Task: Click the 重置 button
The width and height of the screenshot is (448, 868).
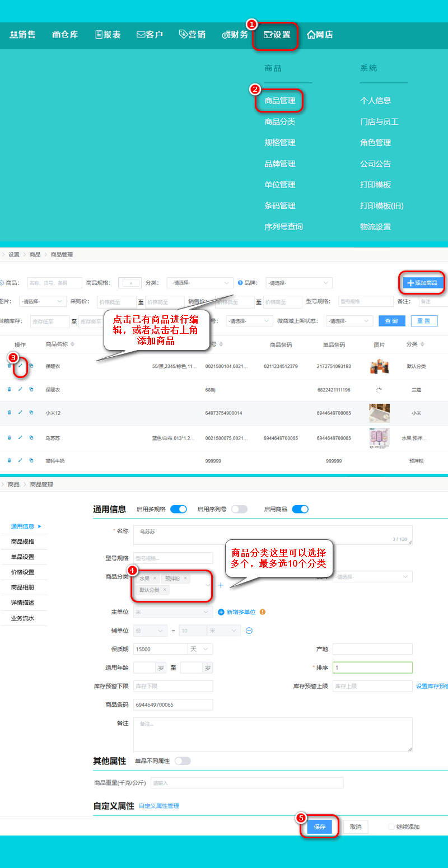Action: (424, 321)
